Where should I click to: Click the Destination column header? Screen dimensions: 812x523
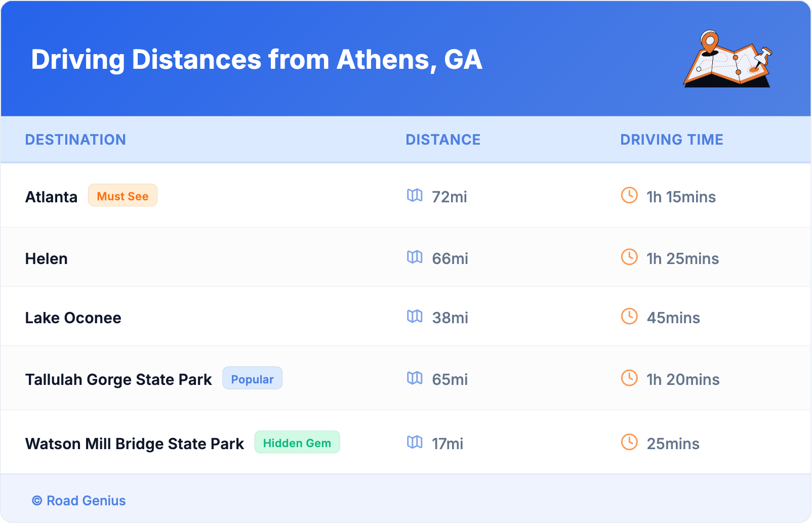tap(75, 140)
